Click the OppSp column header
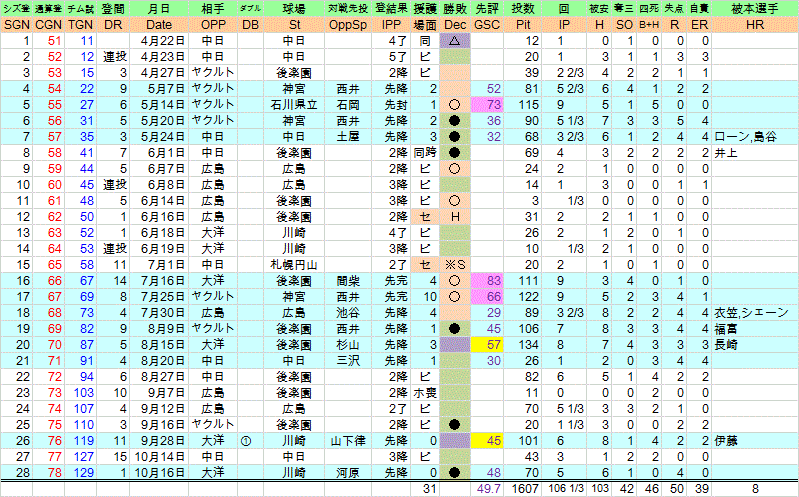Viewport: 799px width, 497px height. pos(348,24)
